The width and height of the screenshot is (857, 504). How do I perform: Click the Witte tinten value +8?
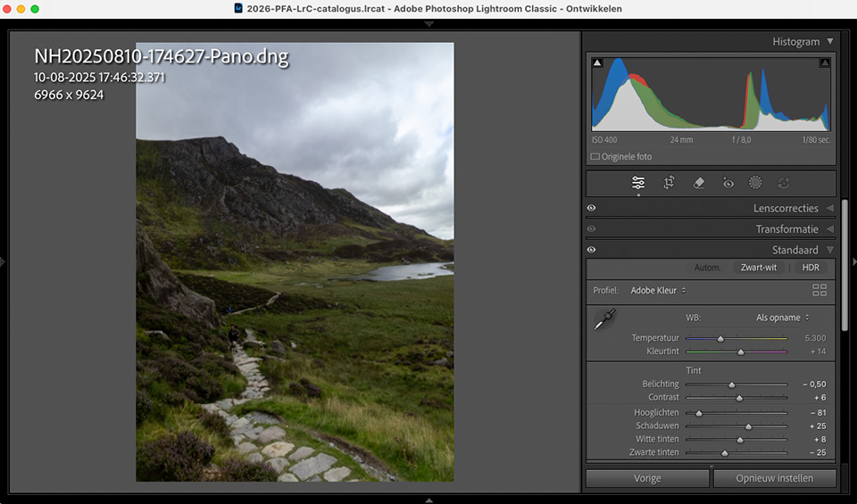(x=820, y=439)
